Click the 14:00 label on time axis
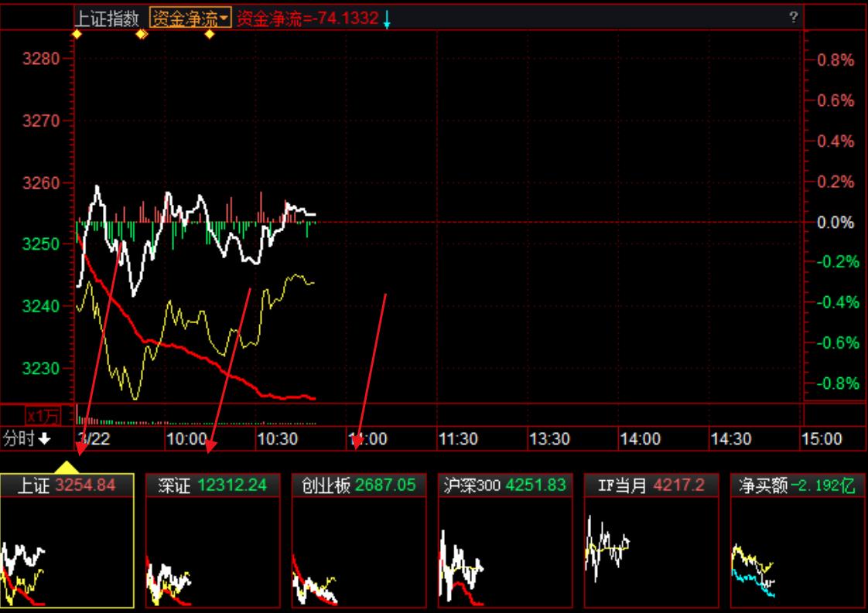 pyautogui.click(x=641, y=439)
